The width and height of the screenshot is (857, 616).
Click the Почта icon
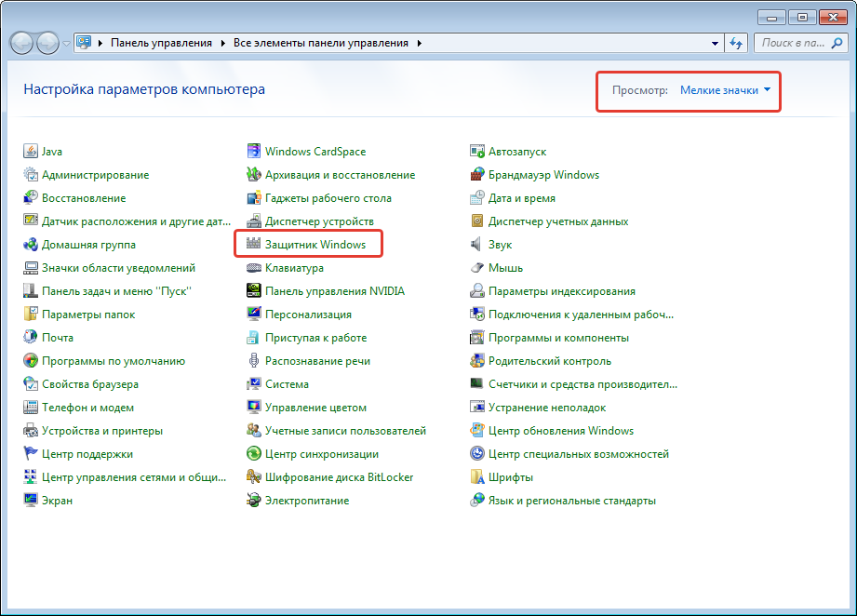[31, 337]
